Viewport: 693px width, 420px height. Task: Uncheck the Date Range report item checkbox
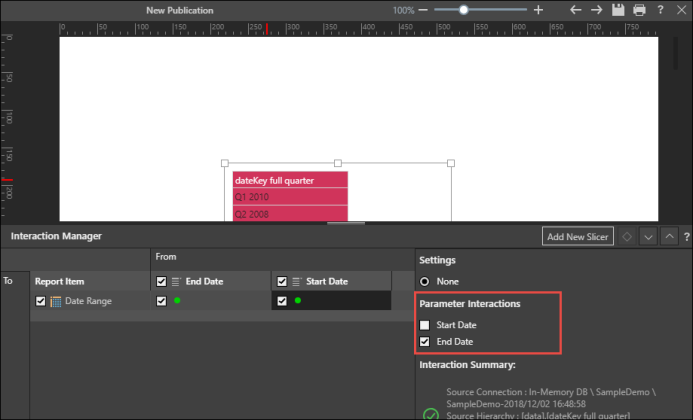coord(40,301)
